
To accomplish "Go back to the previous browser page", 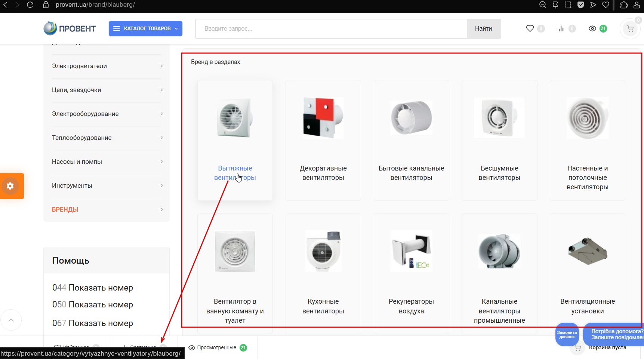I will (6, 5).
